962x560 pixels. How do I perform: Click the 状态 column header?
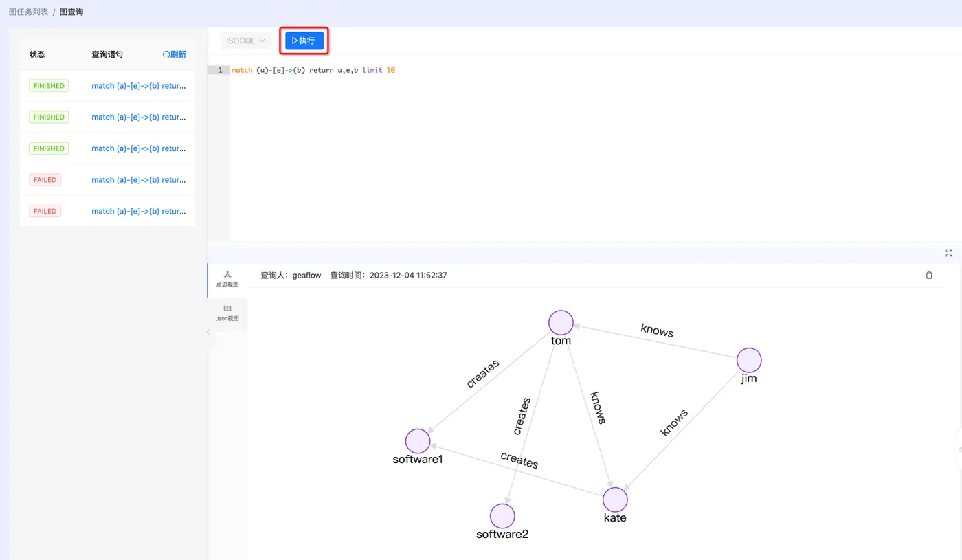37,54
